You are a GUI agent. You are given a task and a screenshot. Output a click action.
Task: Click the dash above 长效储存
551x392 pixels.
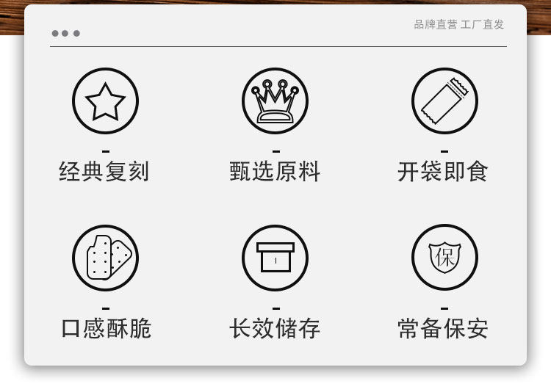276,308
